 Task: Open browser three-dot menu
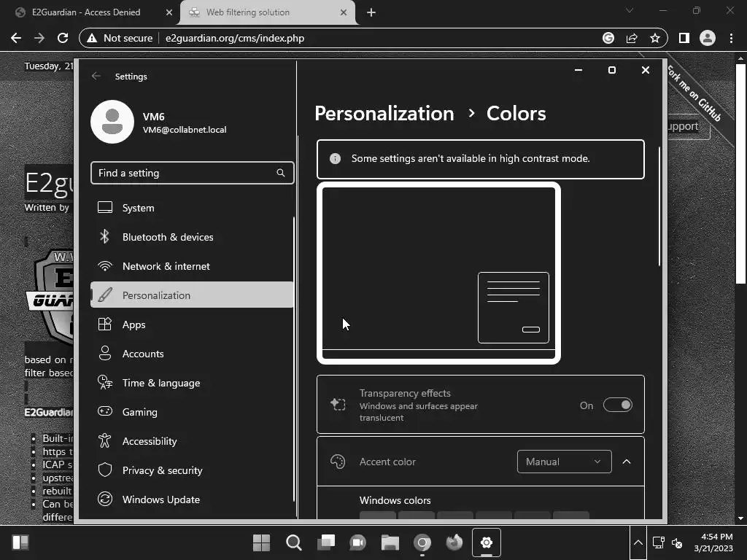coord(731,38)
